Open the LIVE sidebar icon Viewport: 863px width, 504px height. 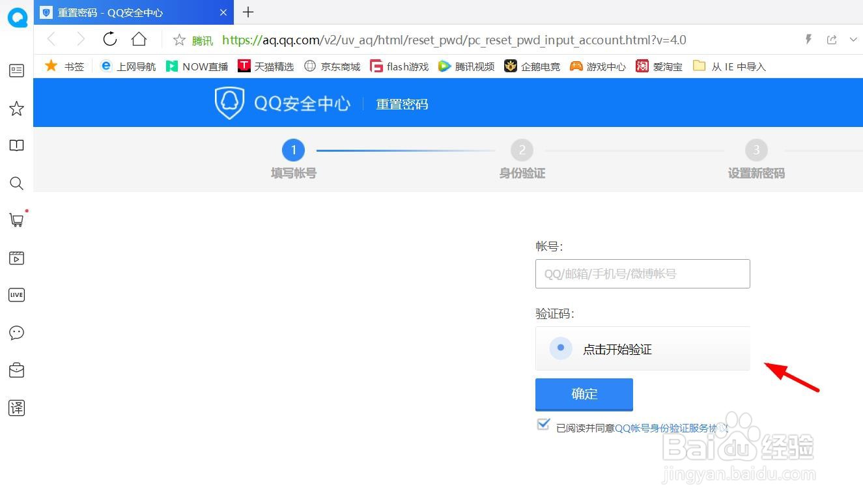[x=16, y=295]
